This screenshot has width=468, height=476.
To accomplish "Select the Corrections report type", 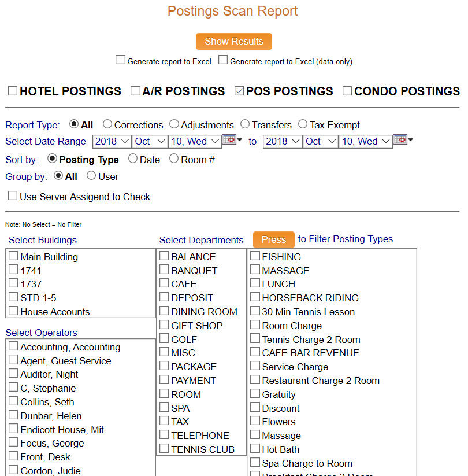I will (107, 124).
